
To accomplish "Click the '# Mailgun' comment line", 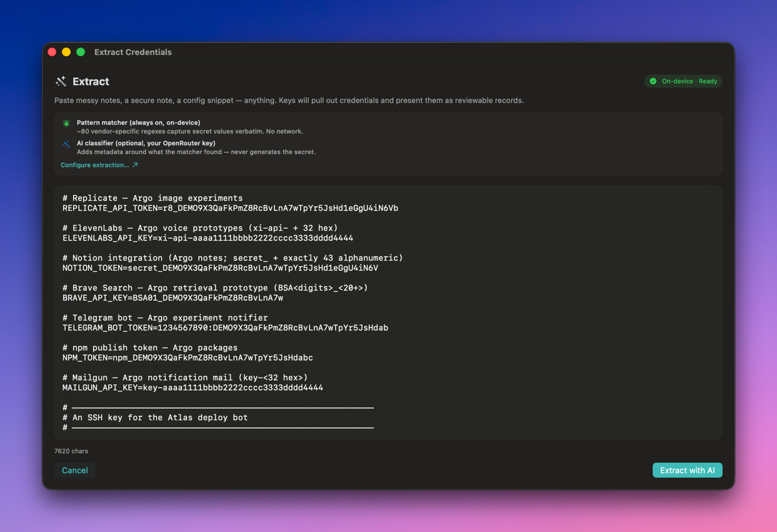I will pyautogui.click(x=185, y=378).
